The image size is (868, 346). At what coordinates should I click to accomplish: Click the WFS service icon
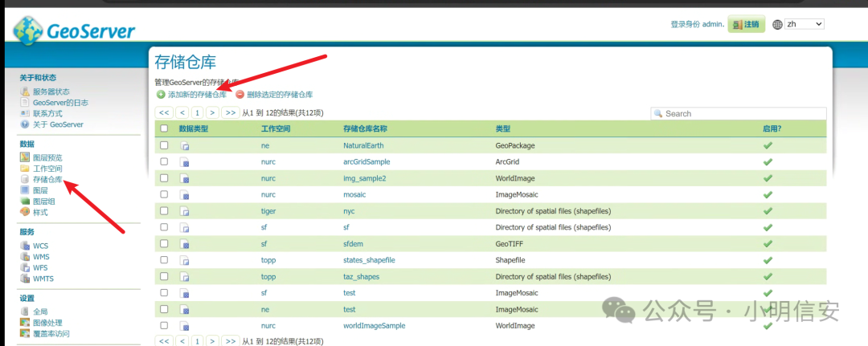25,267
